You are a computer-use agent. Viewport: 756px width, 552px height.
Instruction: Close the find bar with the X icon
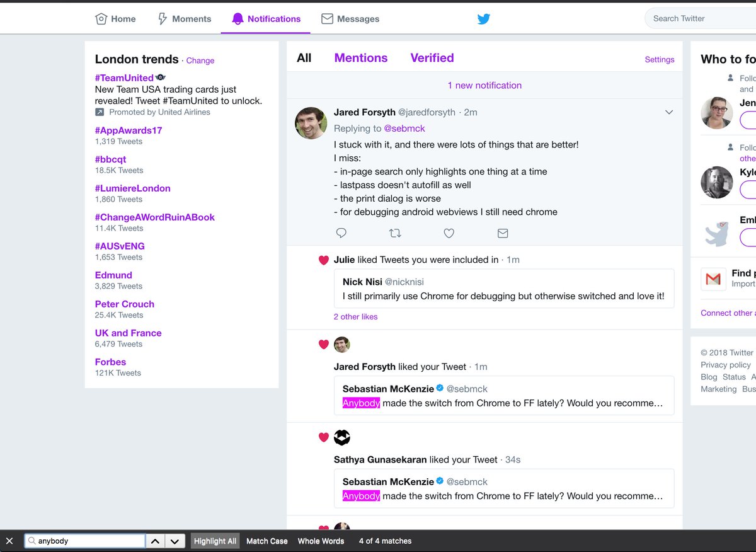tap(9, 541)
